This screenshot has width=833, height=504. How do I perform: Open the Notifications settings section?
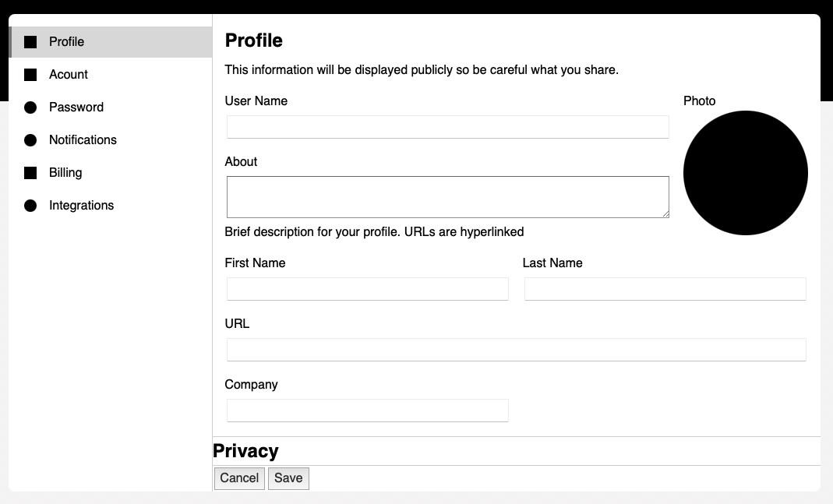click(83, 139)
